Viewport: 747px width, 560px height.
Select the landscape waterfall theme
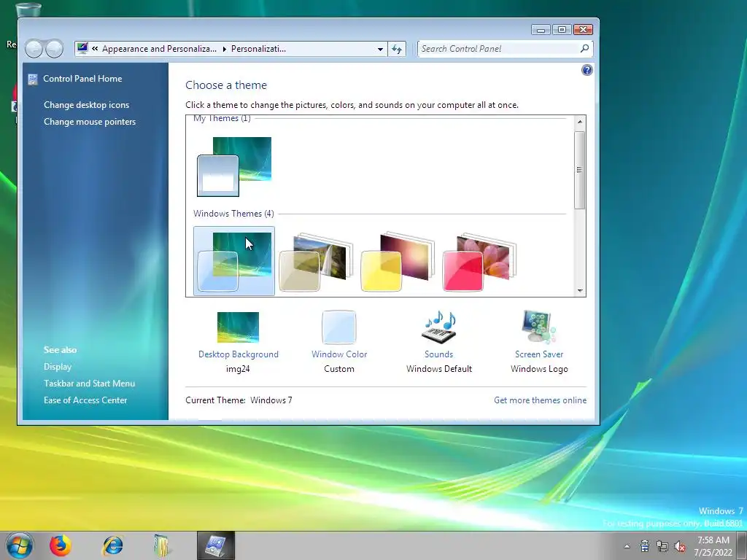tap(316, 262)
